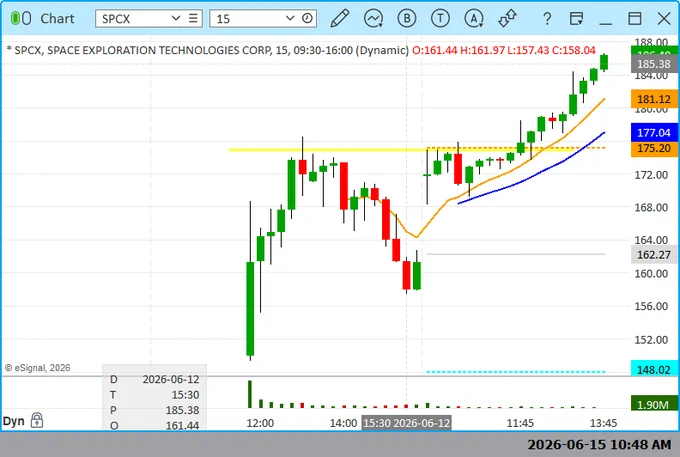Open the question mark help icon
This screenshot has width=680, height=457.
[547, 19]
